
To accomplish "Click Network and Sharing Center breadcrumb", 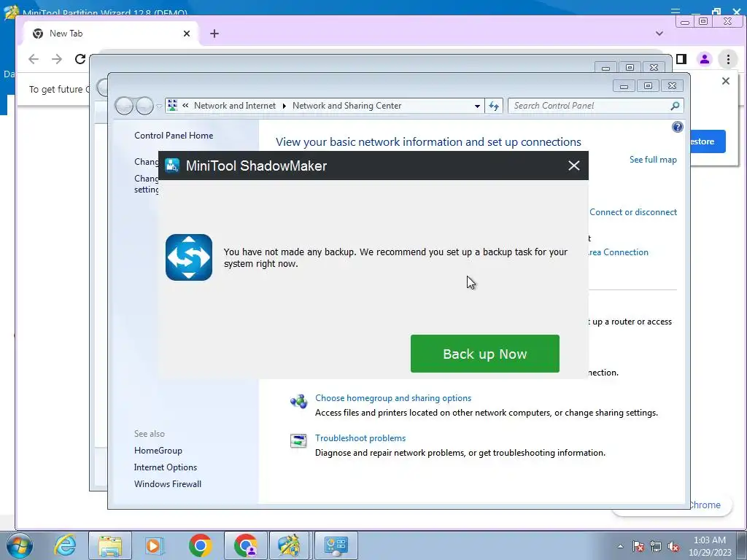I will coord(347,106).
